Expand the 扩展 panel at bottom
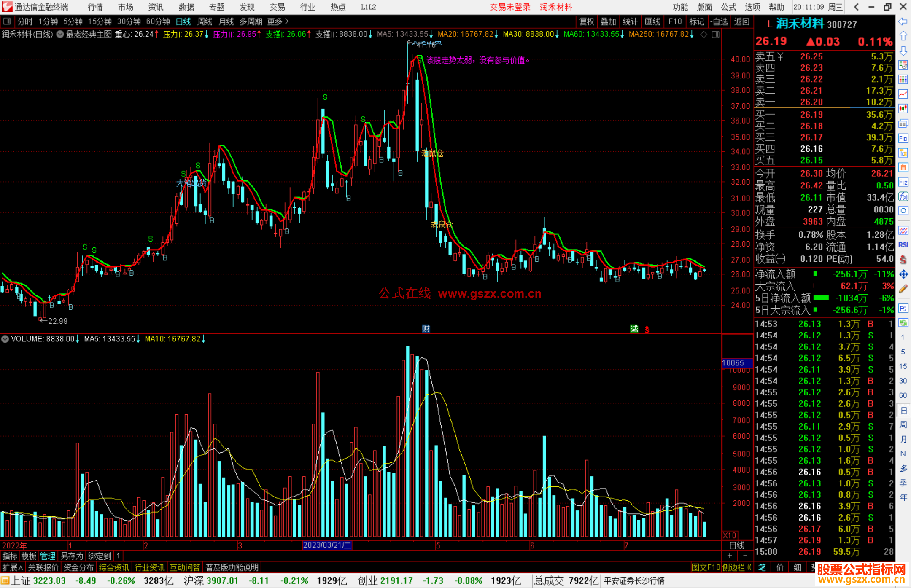This screenshot has height=588, width=911. (x=12, y=567)
